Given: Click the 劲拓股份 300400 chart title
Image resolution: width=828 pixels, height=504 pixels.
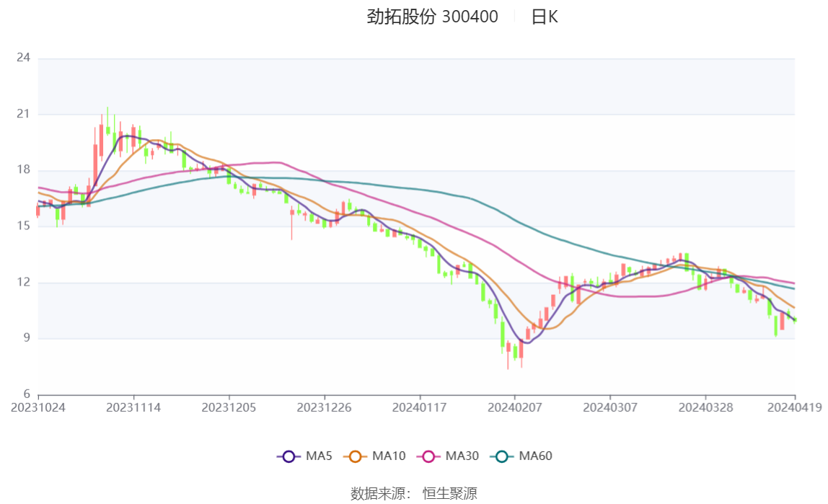Looking at the screenshot, I should point(433,17).
